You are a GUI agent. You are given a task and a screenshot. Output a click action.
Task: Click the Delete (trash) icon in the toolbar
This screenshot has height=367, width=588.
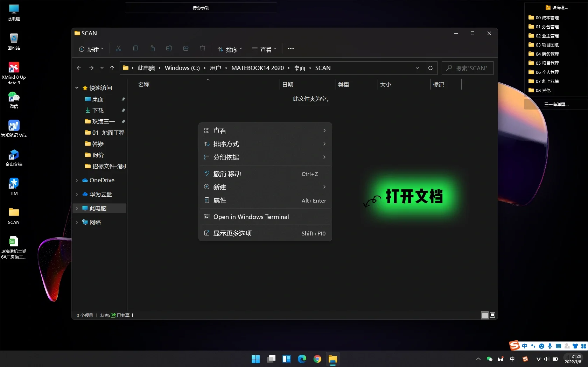click(x=202, y=49)
